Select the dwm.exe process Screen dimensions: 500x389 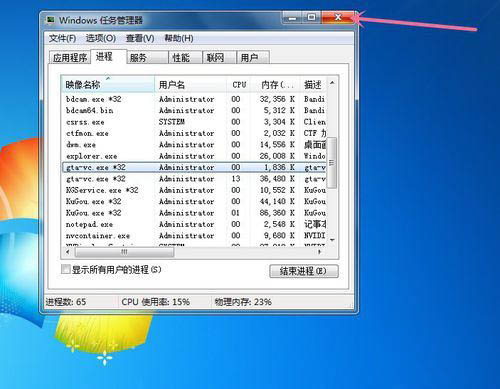[x=194, y=145]
